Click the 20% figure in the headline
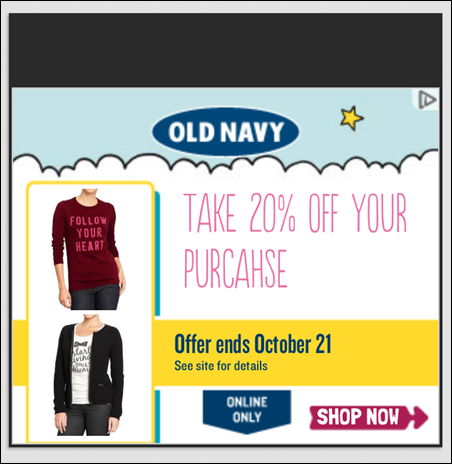This screenshot has width=452, height=464. pos(272,212)
